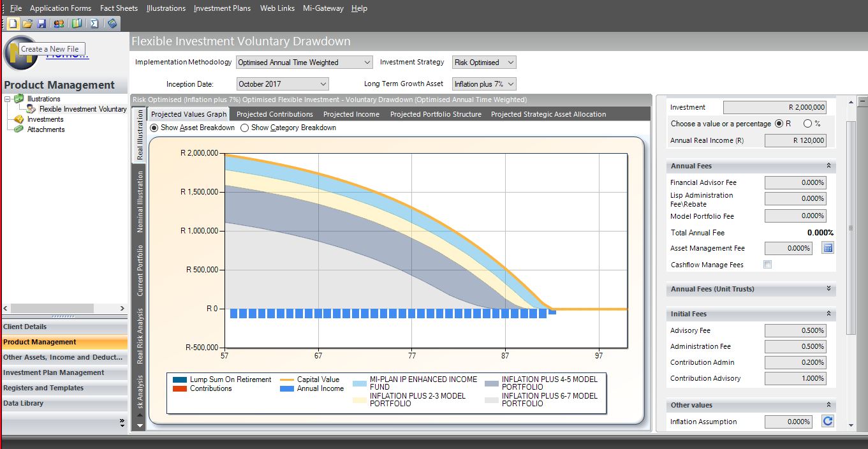The height and width of the screenshot is (449, 868).
Task: Open an existing file from the toolbar
Action: [x=28, y=23]
